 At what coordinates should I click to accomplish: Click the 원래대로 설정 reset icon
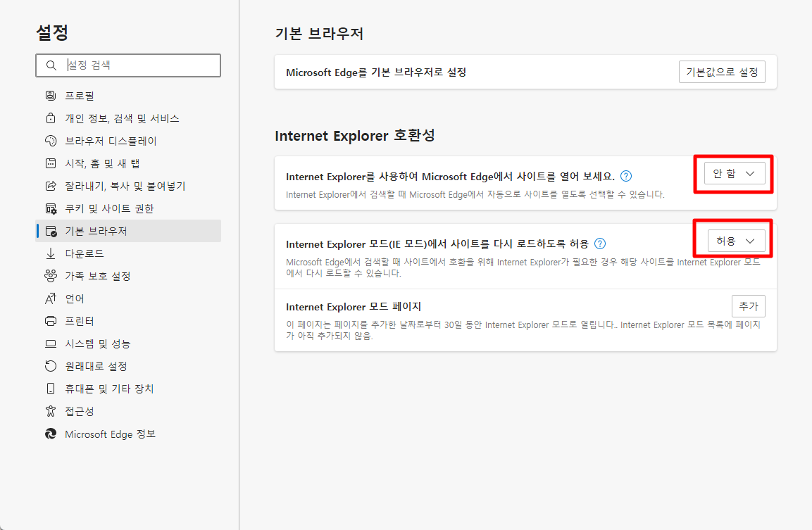tap(51, 366)
